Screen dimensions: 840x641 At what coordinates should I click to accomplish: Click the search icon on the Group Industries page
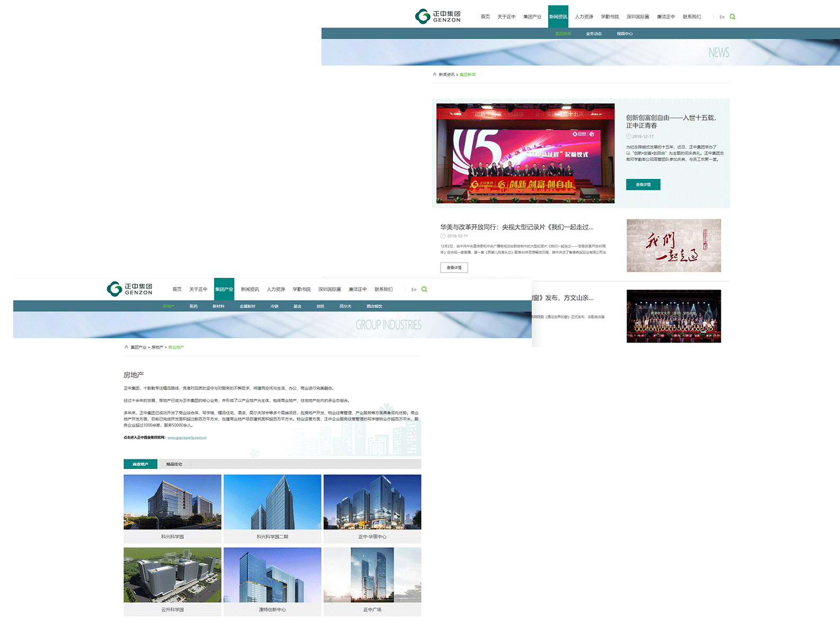tap(424, 290)
